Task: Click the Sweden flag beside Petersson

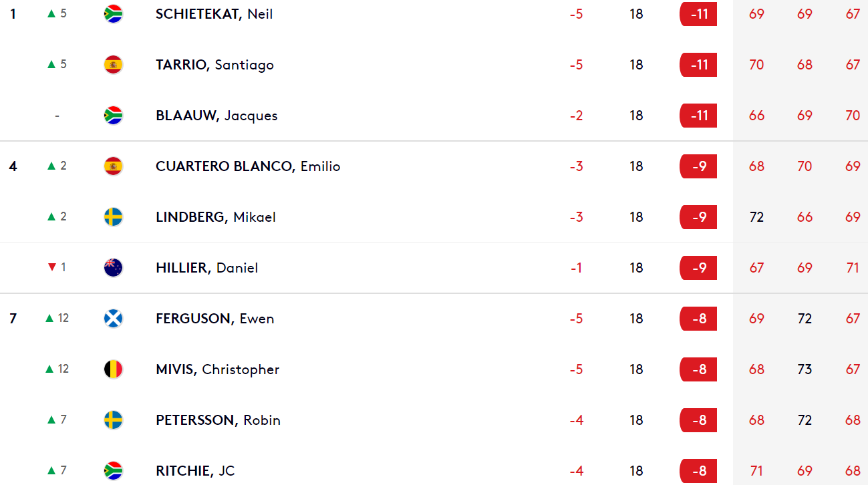Action: (114, 420)
